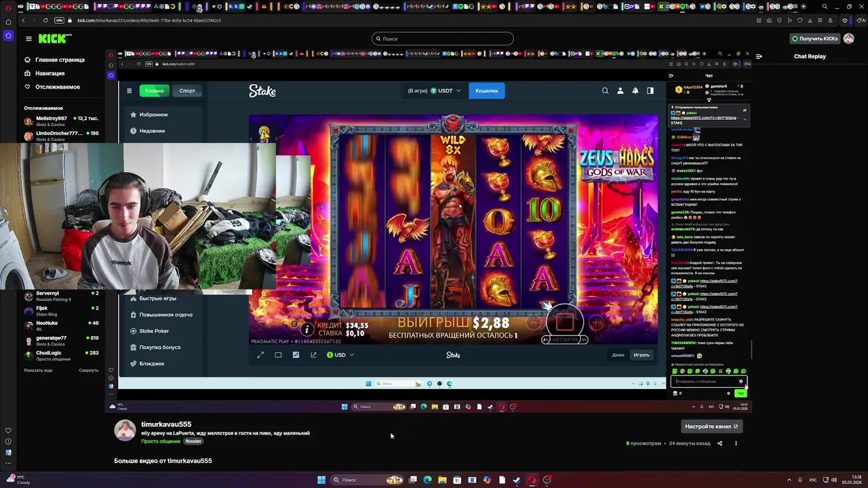Click streamed chat Отправить сообщение field
868x488 pixels.
[708, 382]
